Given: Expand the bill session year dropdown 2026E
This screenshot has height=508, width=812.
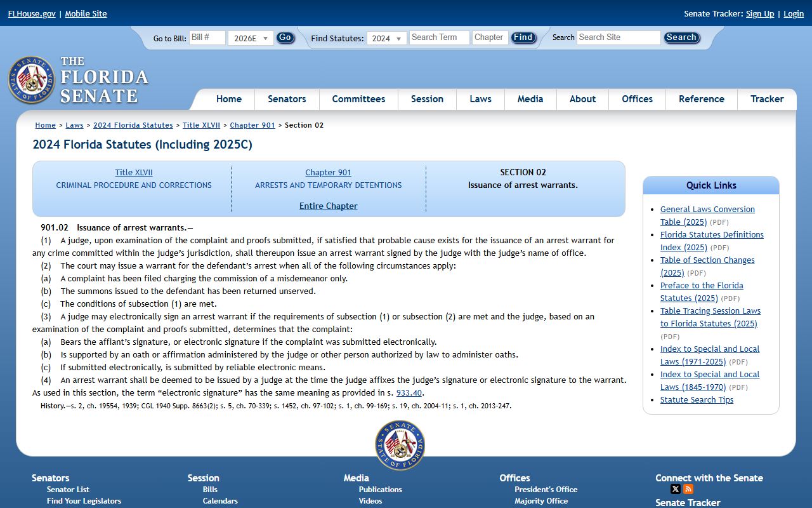Looking at the screenshot, I should point(251,38).
